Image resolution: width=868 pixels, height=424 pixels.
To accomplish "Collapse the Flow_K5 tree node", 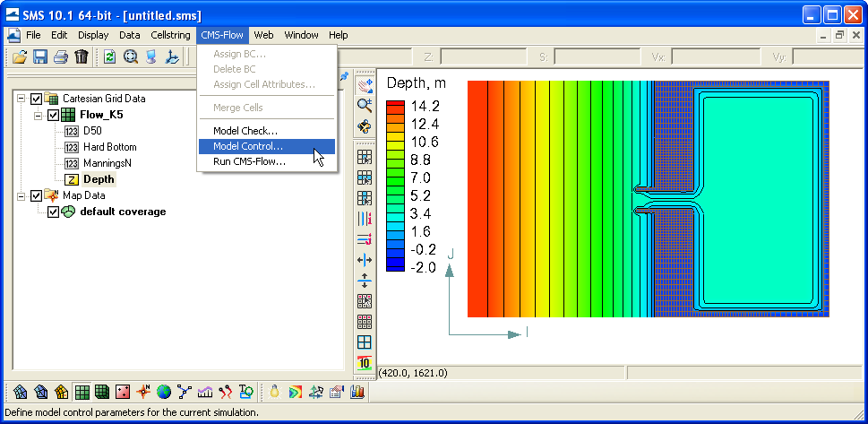I will [x=38, y=116].
